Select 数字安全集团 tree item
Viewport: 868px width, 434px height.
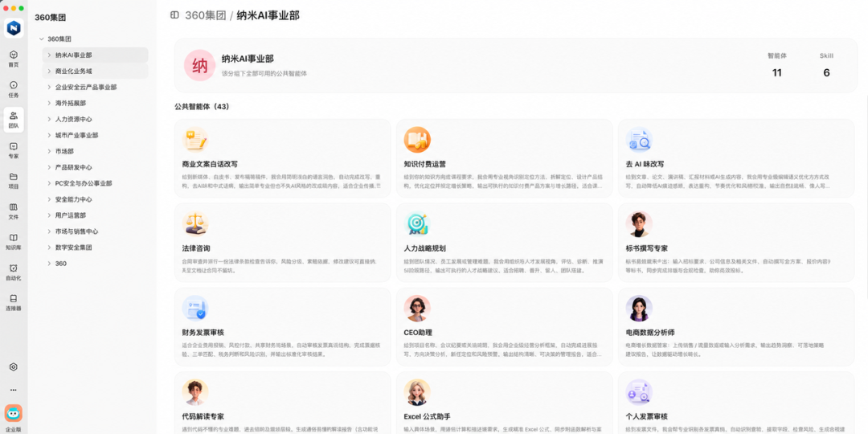(95, 248)
